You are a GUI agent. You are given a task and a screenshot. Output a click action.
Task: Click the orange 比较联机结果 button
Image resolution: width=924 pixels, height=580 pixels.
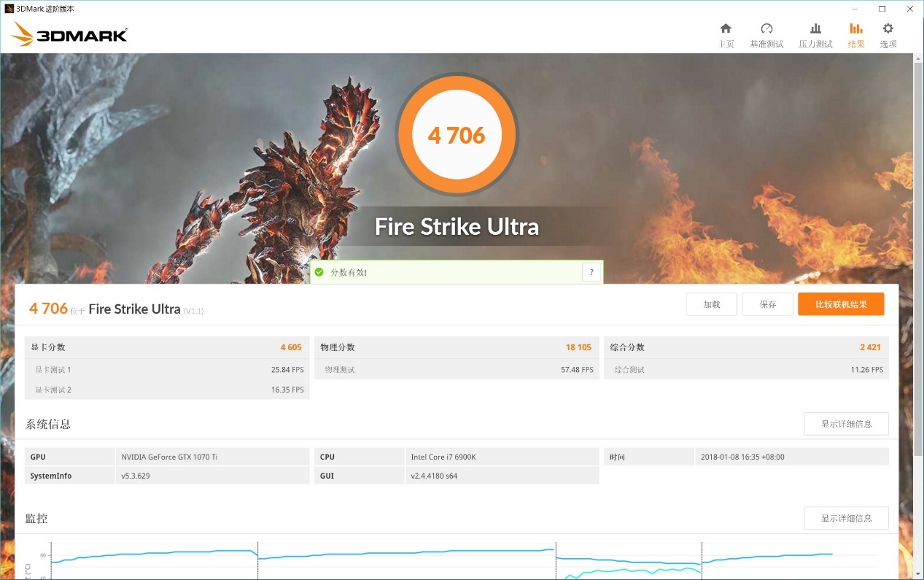[x=841, y=304]
